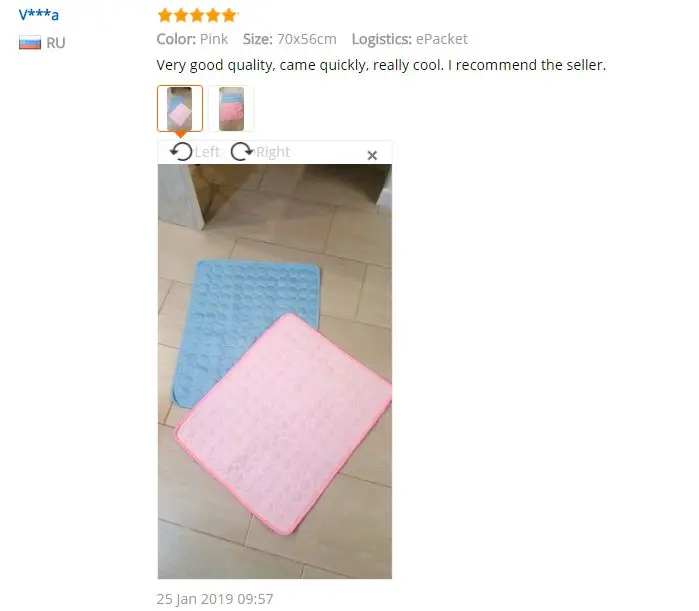Click the first orange rating star
The height and width of the screenshot is (611, 699).
[165, 16]
